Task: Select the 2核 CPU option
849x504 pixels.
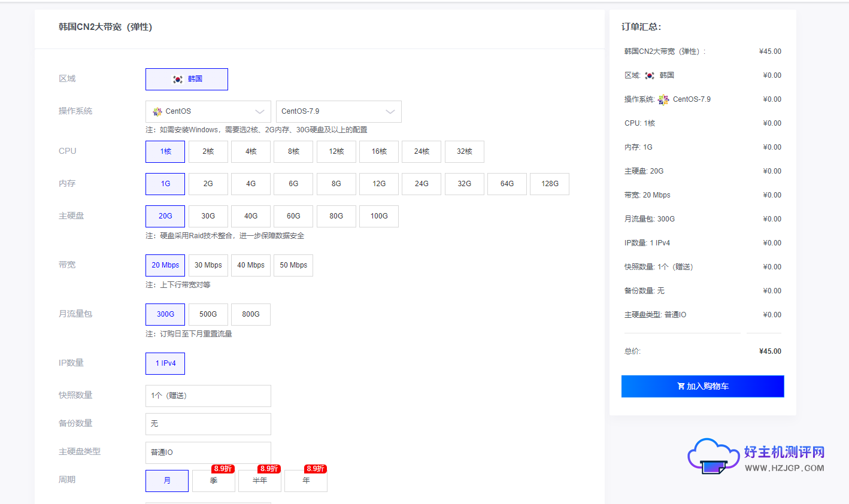Action: coord(208,151)
